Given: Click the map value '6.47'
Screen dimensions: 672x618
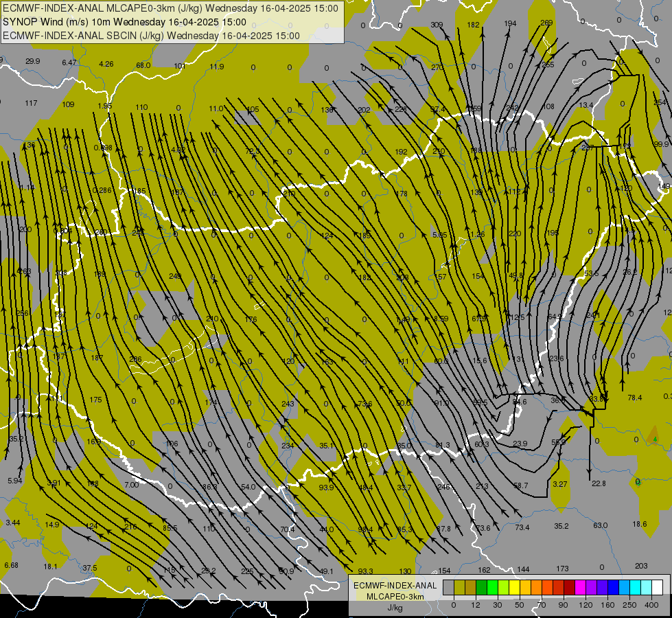Looking at the screenshot, I should pos(69,62).
